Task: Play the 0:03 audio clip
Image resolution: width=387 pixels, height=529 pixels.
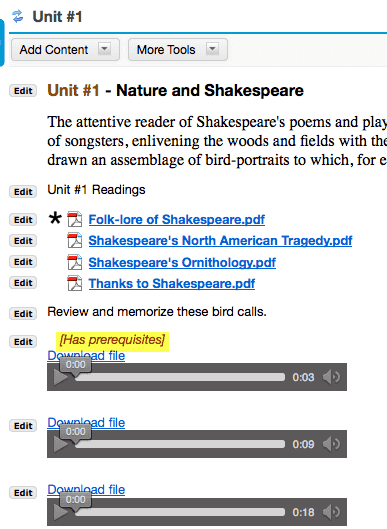Action: point(61,377)
